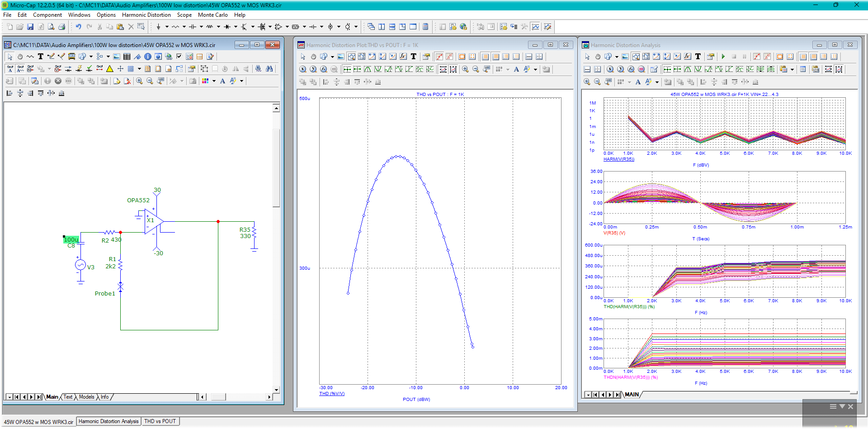Open the File menu
The image size is (868, 429).
7,15
